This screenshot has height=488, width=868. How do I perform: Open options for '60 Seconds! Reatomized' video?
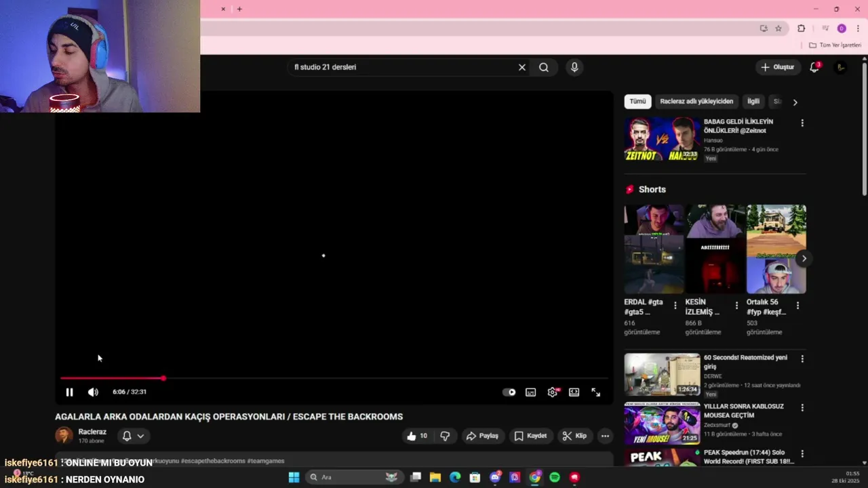[802, 359]
